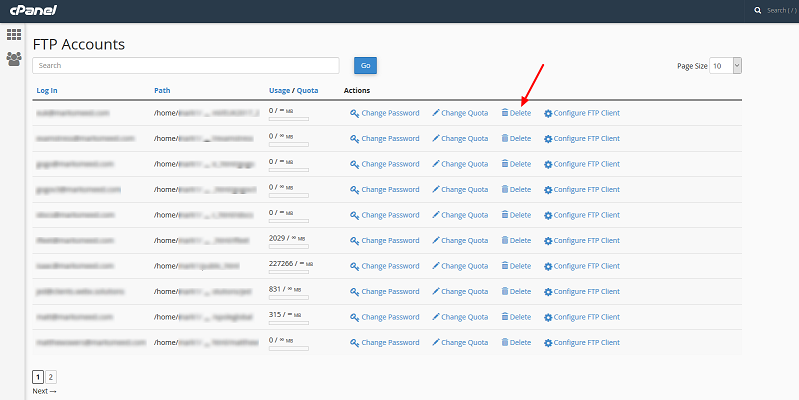Sort accounts by the Log In column
The width and height of the screenshot is (799, 400).
[x=46, y=90]
